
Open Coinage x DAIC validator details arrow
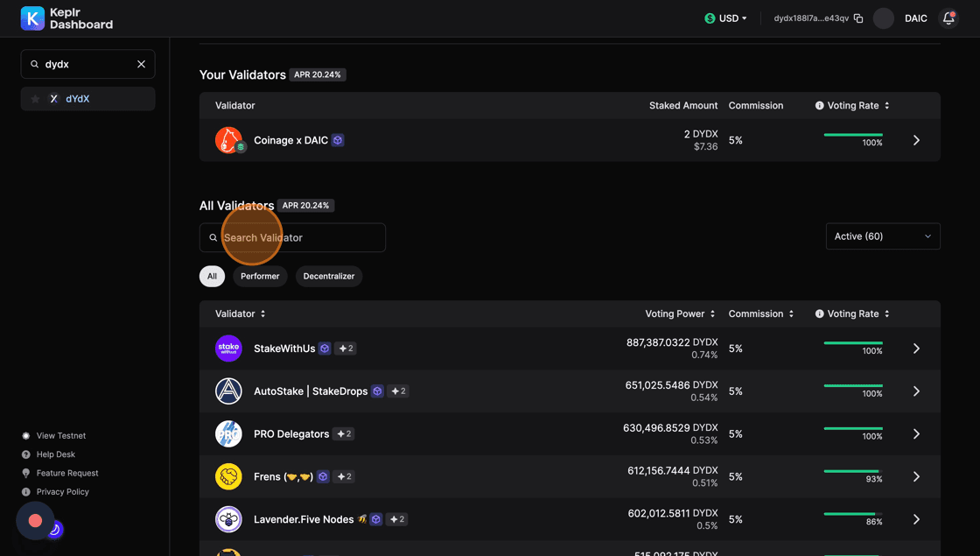916,140
